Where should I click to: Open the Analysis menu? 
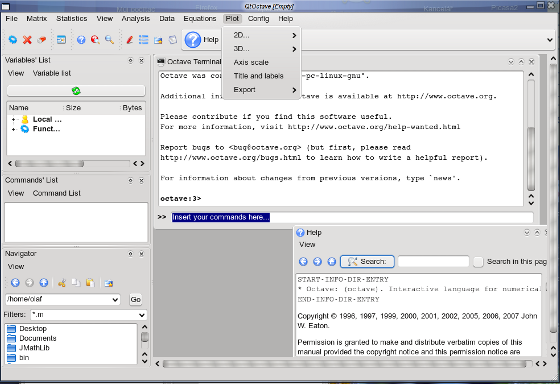(x=136, y=19)
